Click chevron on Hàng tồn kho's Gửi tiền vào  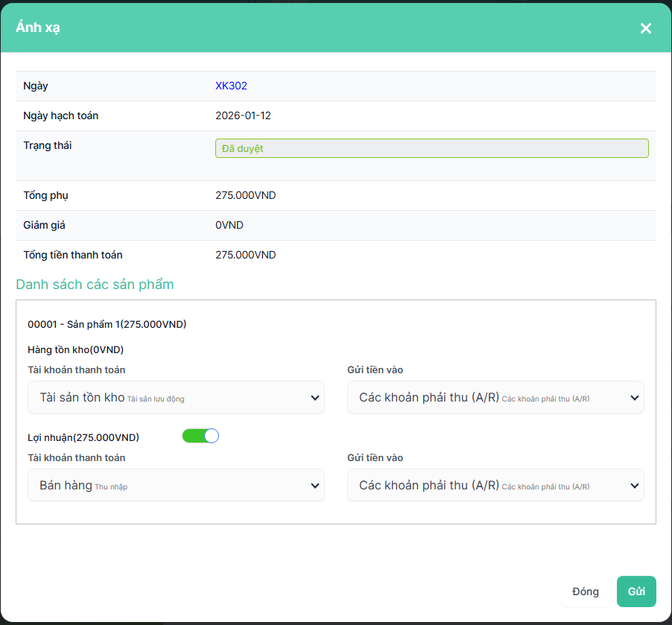click(634, 399)
